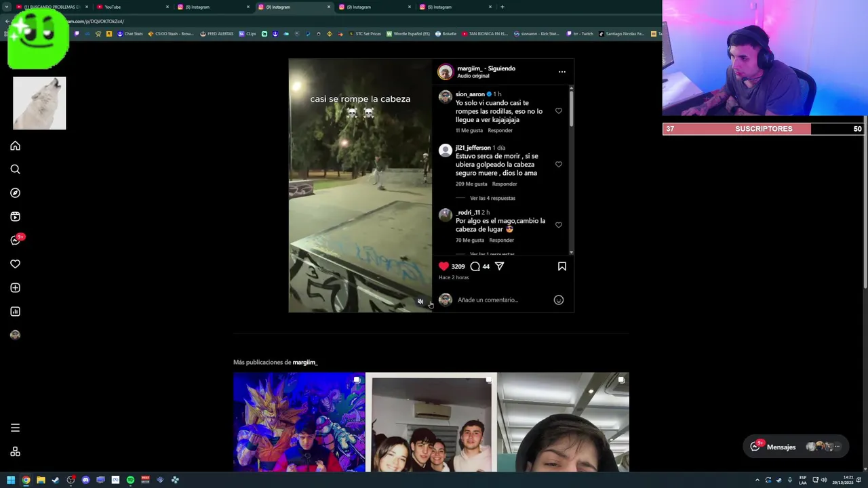Click the comment bubble icon on post
868x488 pixels.
[475, 266]
